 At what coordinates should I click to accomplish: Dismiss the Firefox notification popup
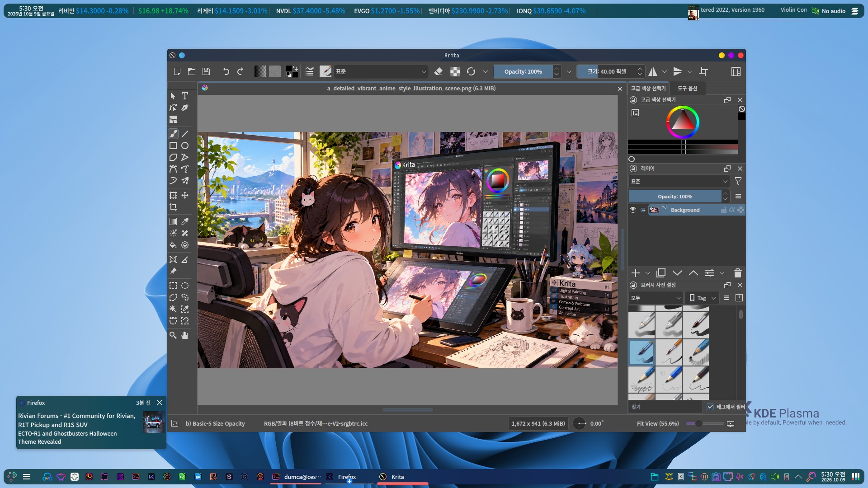(160, 403)
